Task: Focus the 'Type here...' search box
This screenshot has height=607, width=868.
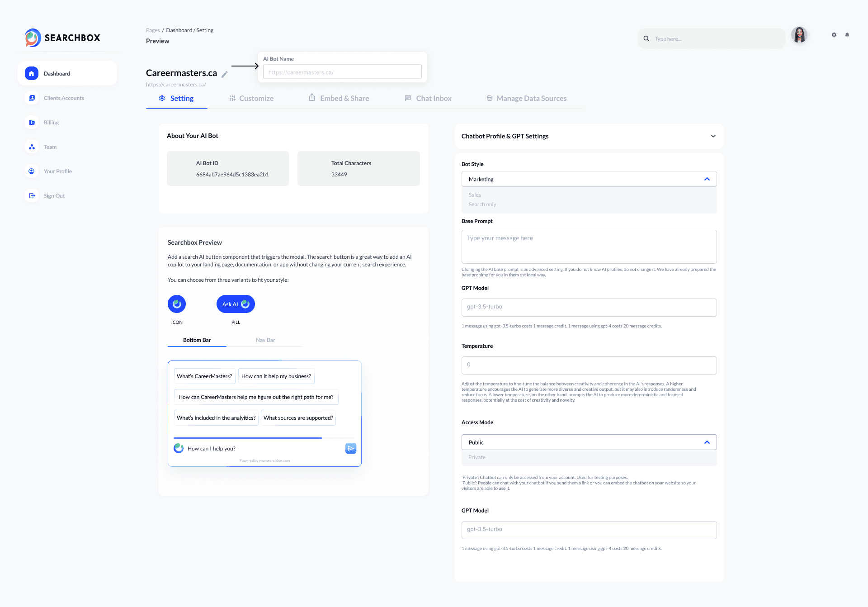Action: point(712,38)
